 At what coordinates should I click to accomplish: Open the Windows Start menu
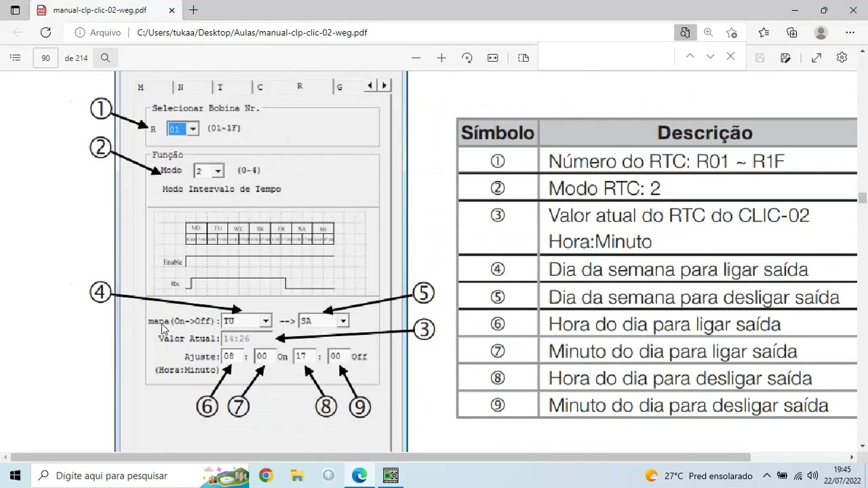(16, 475)
